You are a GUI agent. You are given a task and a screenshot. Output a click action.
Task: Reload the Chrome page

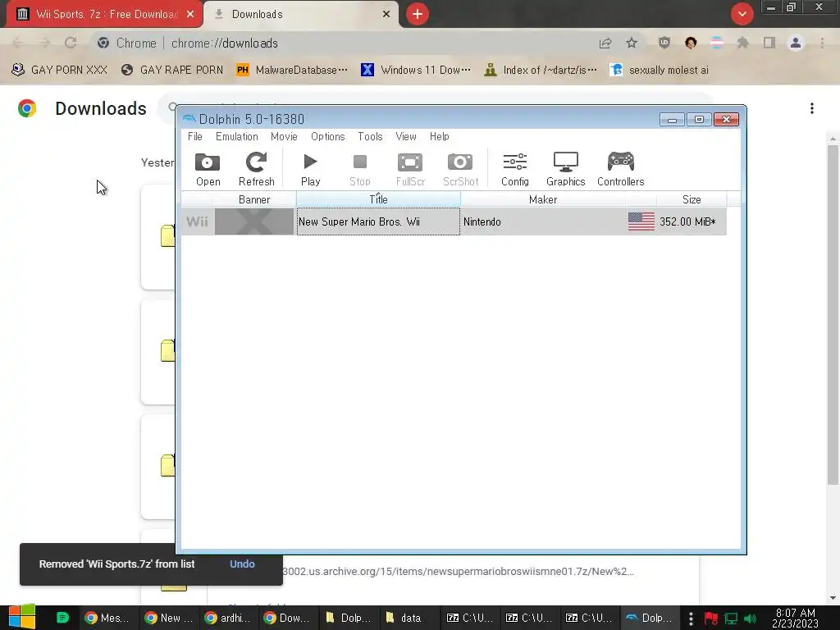71,43
